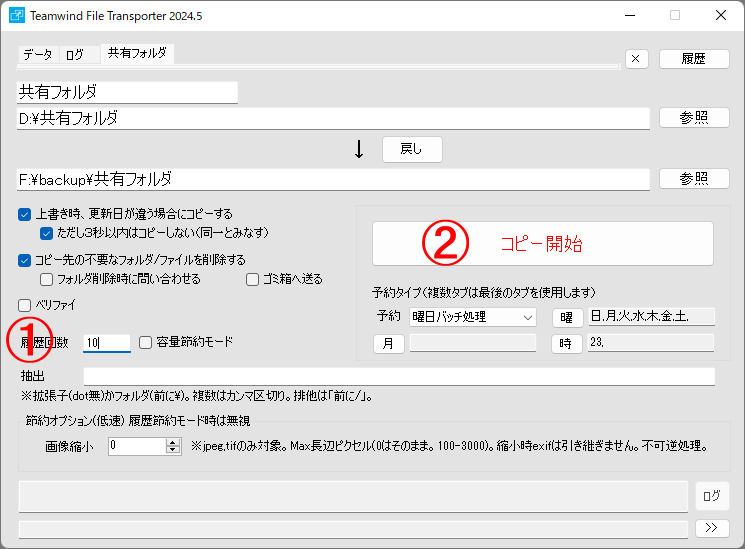The image size is (745, 549).
Task: Decrease the 画像縮小 value with the down arrow
Action: [x=172, y=451]
